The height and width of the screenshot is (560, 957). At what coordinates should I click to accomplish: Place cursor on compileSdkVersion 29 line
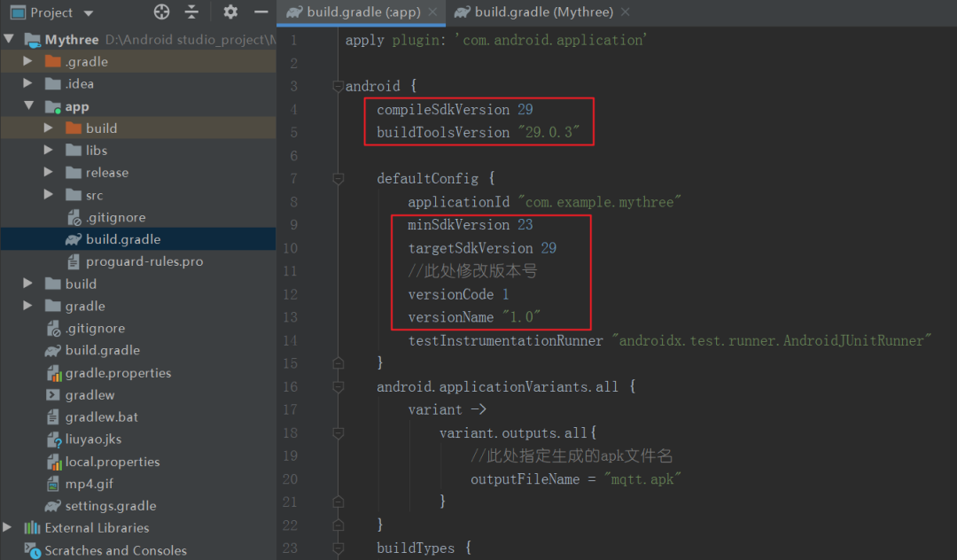[x=455, y=110]
